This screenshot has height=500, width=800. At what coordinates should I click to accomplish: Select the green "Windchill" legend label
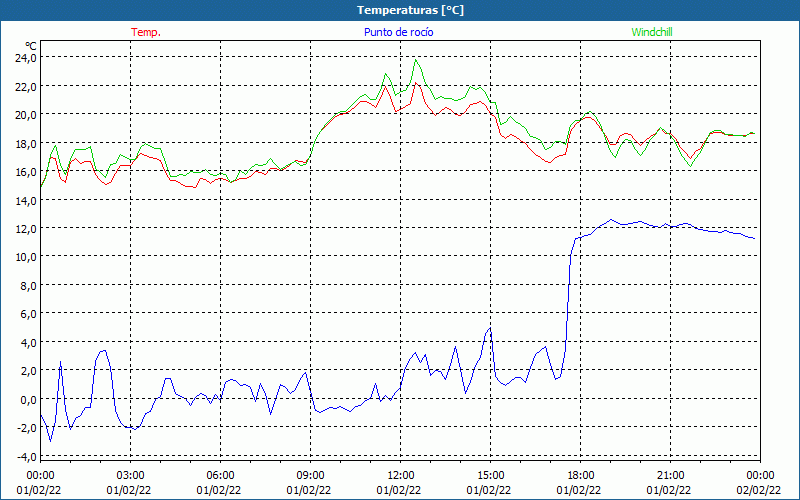click(x=652, y=32)
